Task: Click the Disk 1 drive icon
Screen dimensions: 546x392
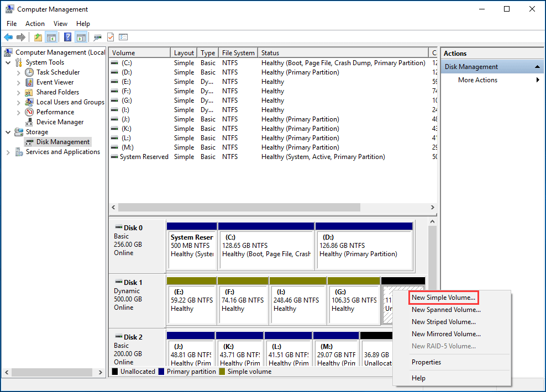Action: click(119, 282)
